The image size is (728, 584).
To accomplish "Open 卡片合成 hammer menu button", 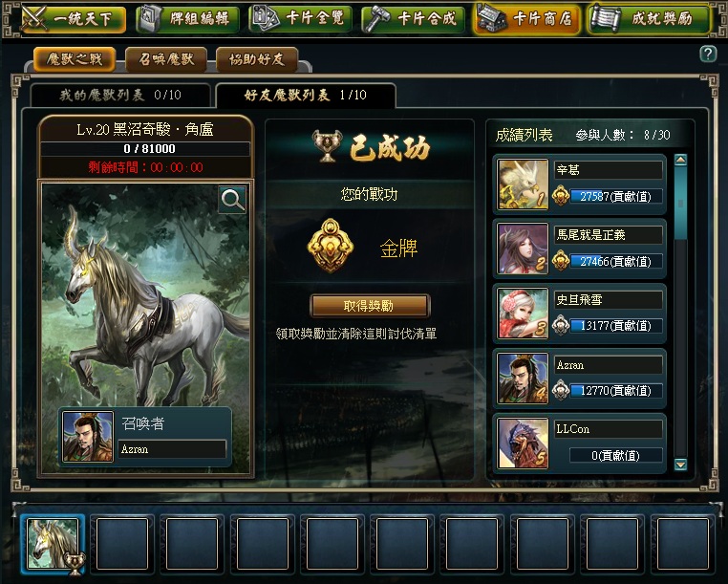I will coord(413,18).
